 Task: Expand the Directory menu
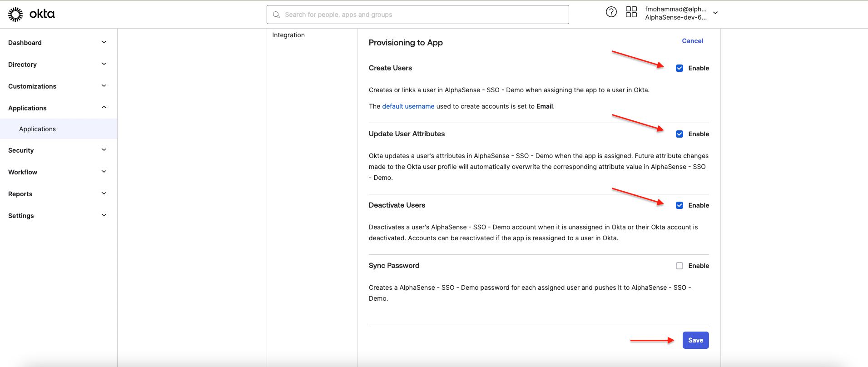pos(59,64)
